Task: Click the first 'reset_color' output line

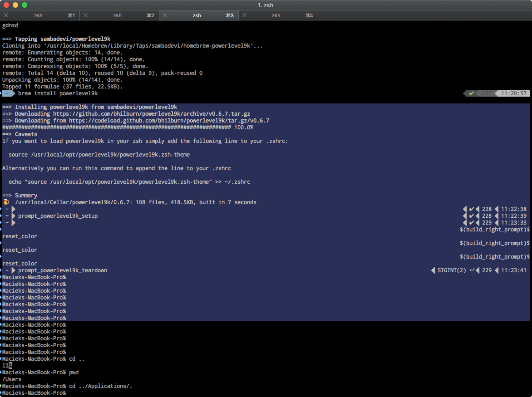Action: [20, 236]
